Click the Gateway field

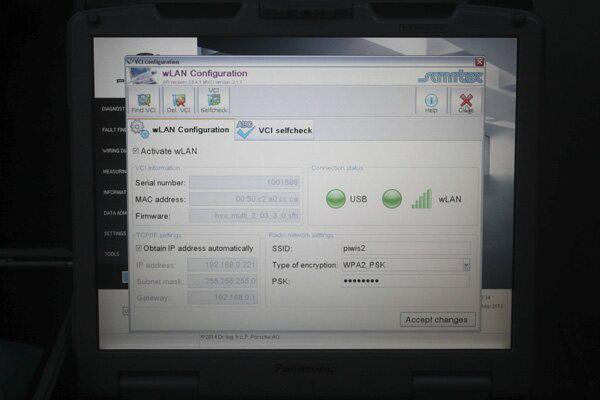point(222,298)
